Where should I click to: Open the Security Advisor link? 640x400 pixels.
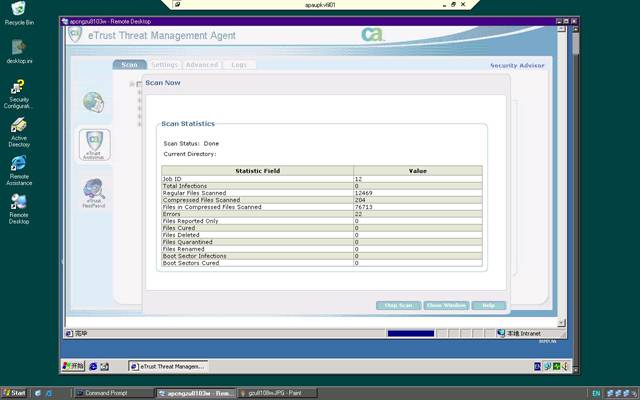pyautogui.click(x=516, y=65)
